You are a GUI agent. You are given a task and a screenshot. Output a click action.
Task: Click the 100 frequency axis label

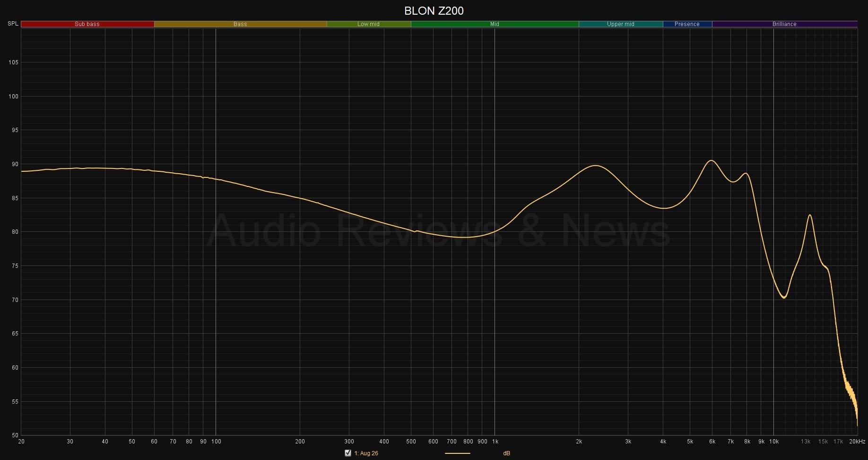[216, 442]
